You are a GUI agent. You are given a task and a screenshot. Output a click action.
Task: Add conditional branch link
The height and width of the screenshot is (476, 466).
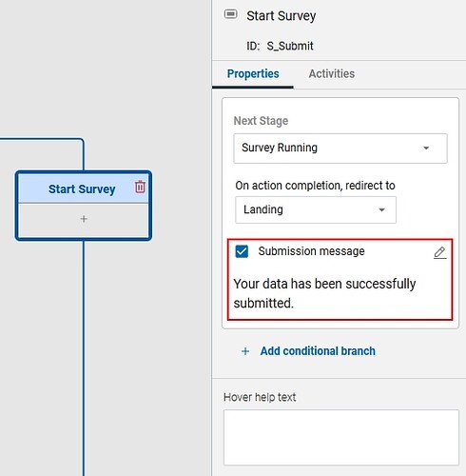coord(318,351)
